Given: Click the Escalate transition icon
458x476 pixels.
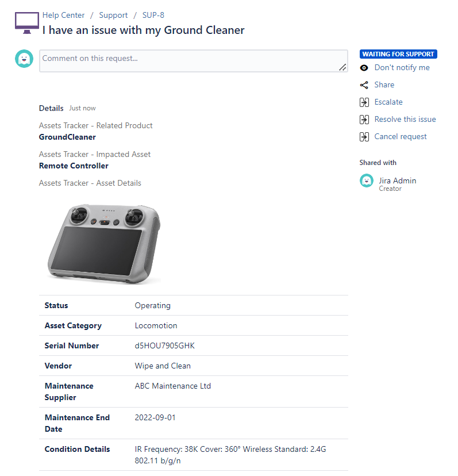Looking at the screenshot, I should click(364, 102).
